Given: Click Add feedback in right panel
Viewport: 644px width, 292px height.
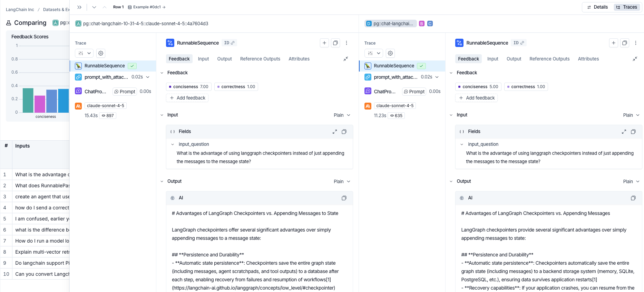Looking at the screenshot, I should pos(477,98).
